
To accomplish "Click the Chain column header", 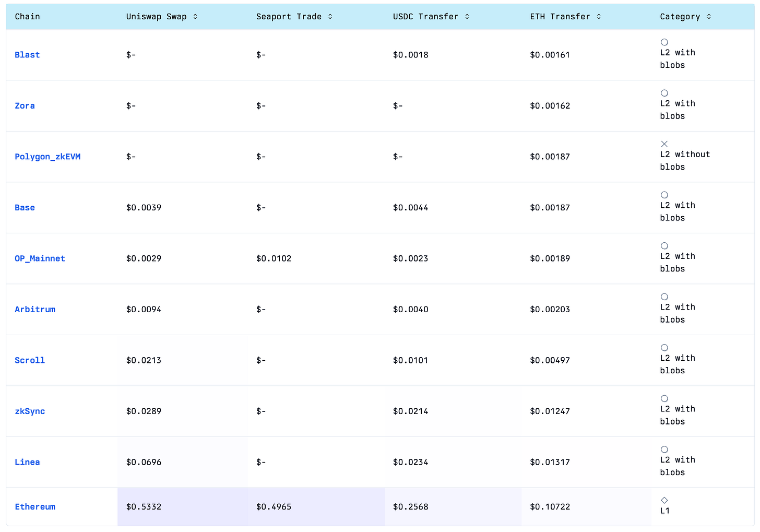I will (x=27, y=17).
